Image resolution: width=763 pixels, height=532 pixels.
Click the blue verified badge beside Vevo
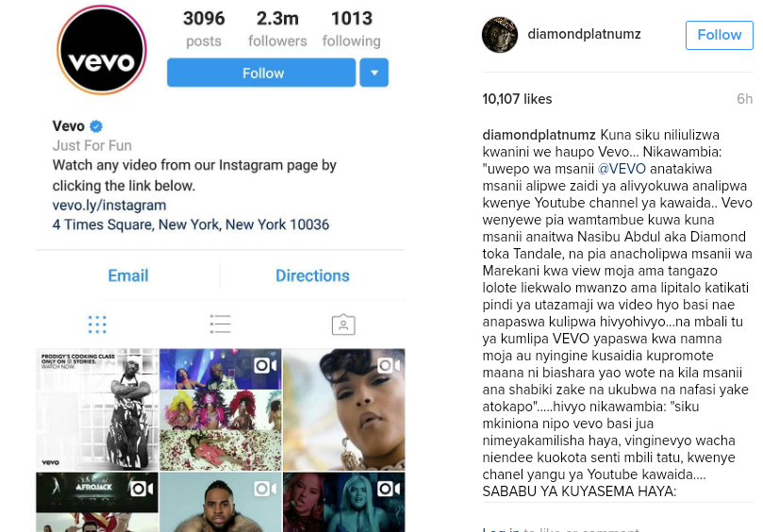click(x=96, y=126)
